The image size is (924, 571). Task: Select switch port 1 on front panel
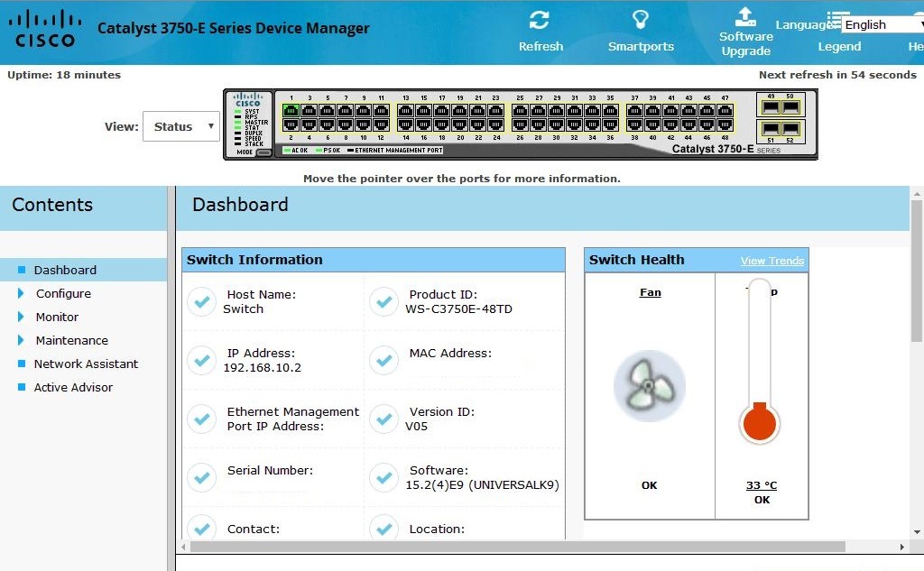pyautogui.click(x=291, y=111)
